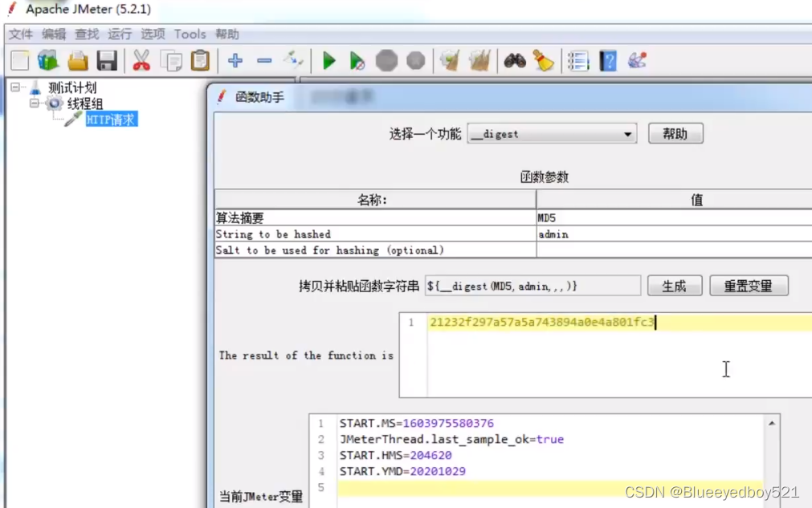
Task: Select the HTTP请求 tree item
Action: pyautogui.click(x=112, y=120)
